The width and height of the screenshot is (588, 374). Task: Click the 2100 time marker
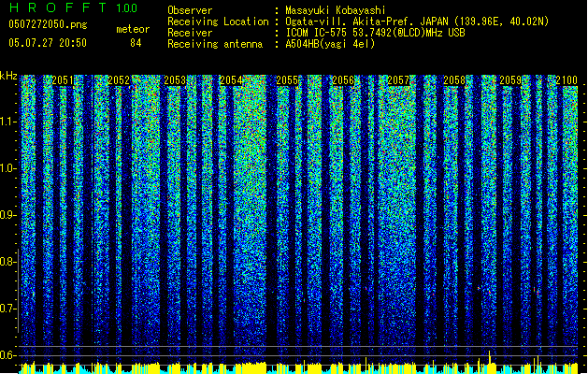coord(566,80)
